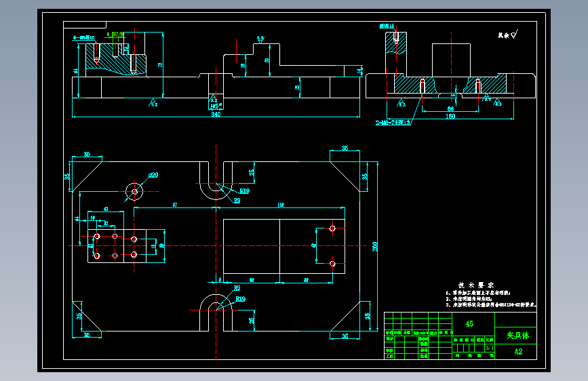Click the first technical requirement line
The height and width of the screenshot is (381, 588).
click(x=478, y=293)
